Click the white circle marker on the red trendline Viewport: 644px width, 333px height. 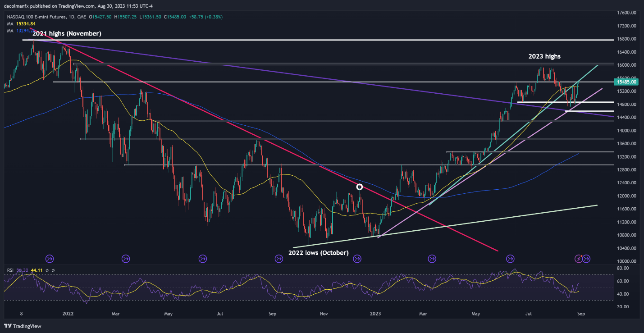pos(359,187)
